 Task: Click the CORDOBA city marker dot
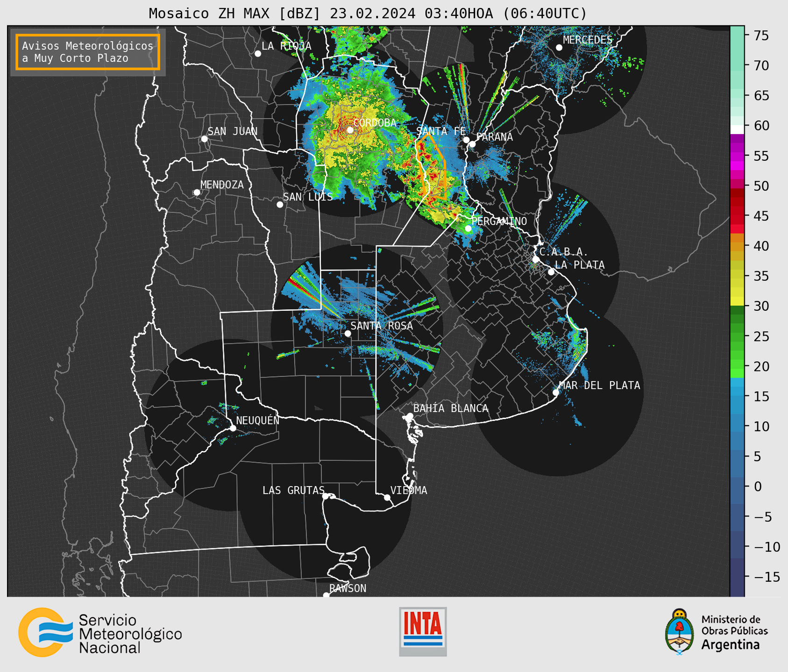coord(350,130)
